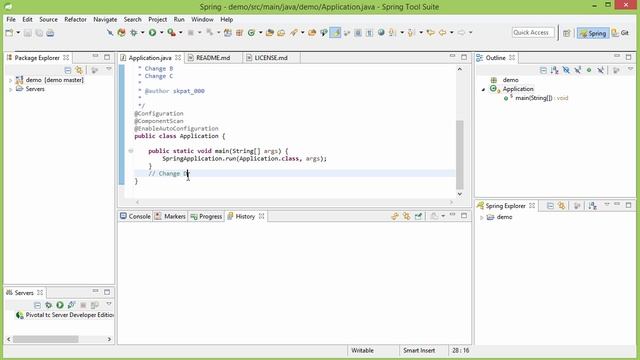This screenshot has width=640, height=360.
Task: Open the File menu
Action: [11, 19]
